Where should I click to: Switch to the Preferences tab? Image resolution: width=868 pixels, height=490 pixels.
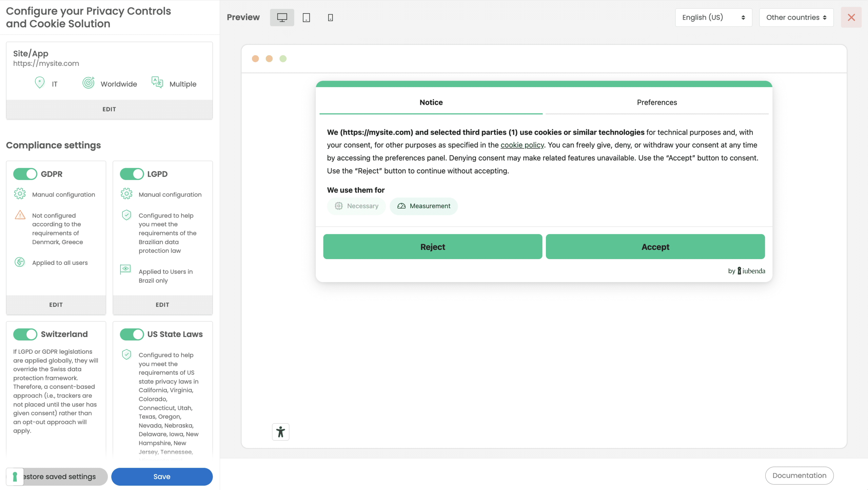point(656,102)
